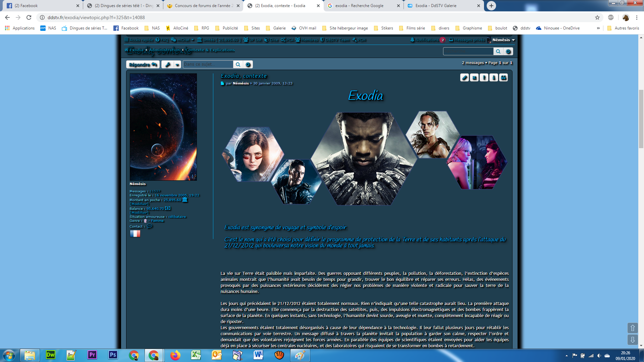
Task: Click the forum-wide search input field
Action: (468, 51)
